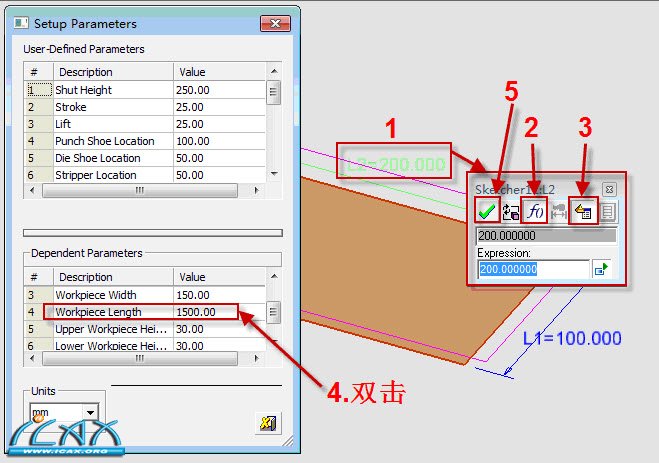Click up arrow of Dependent Parameters scrollbar
This screenshot has width=659, height=463.
click(x=274, y=276)
